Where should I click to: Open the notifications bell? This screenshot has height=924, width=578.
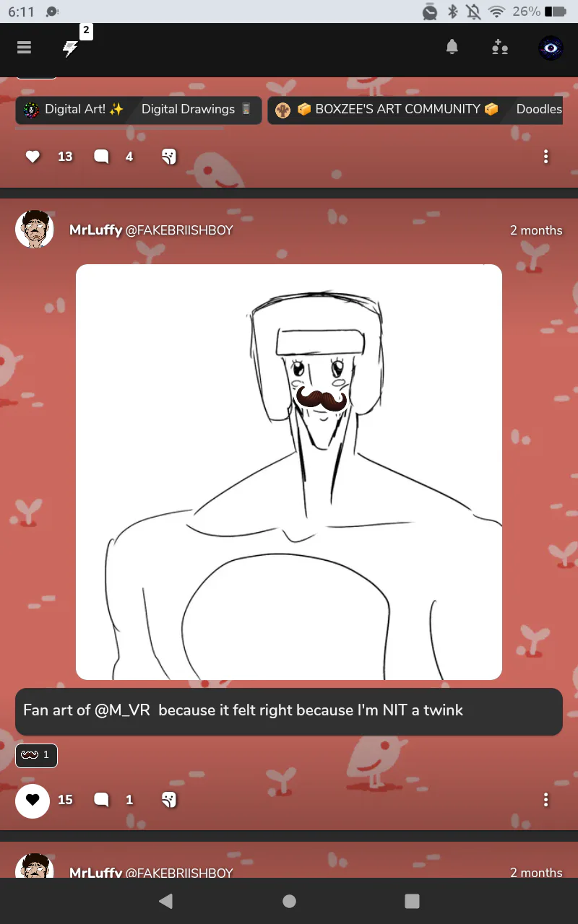tap(452, 48)
